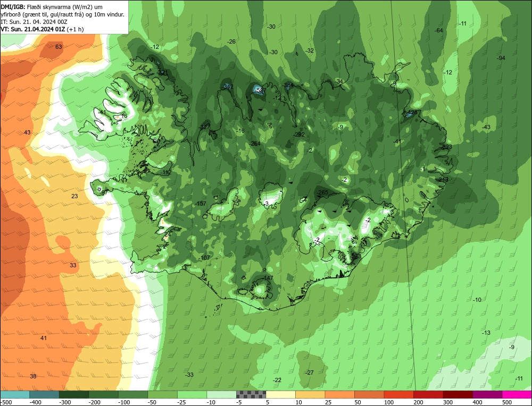Click the -13 value in the southeast ocean
This screenshot has width=532, height=406.
click(x=486, y=333)
